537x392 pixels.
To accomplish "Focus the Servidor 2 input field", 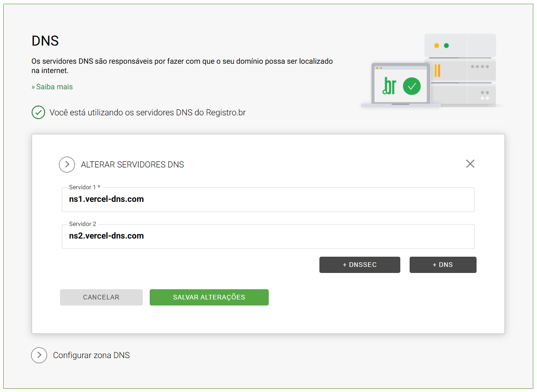I will click(268, 236).
